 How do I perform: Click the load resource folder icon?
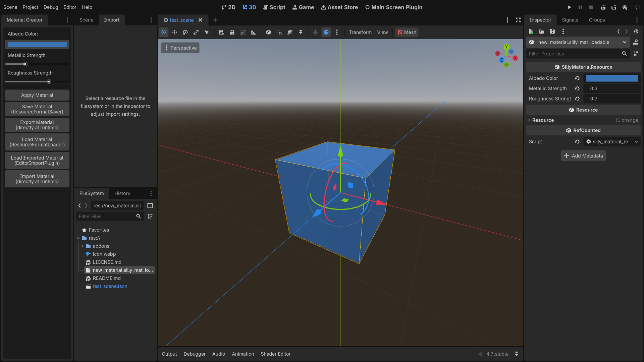point(542,31)
